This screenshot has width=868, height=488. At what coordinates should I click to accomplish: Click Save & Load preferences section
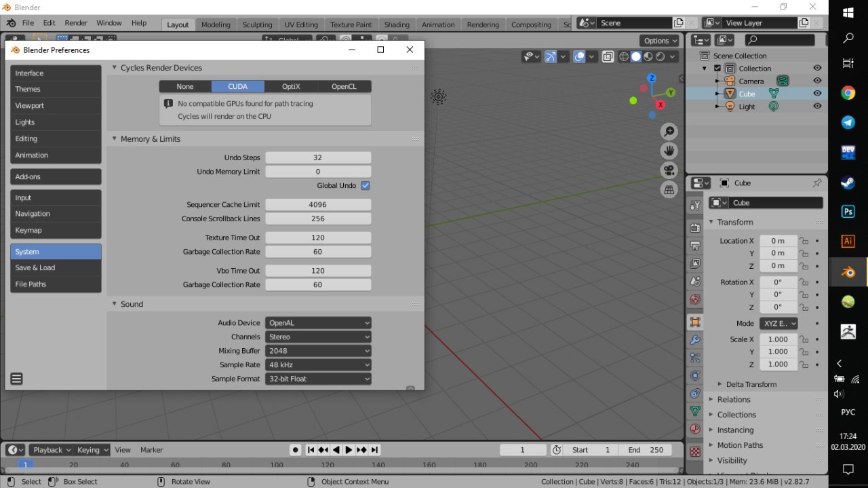[56, 267]
